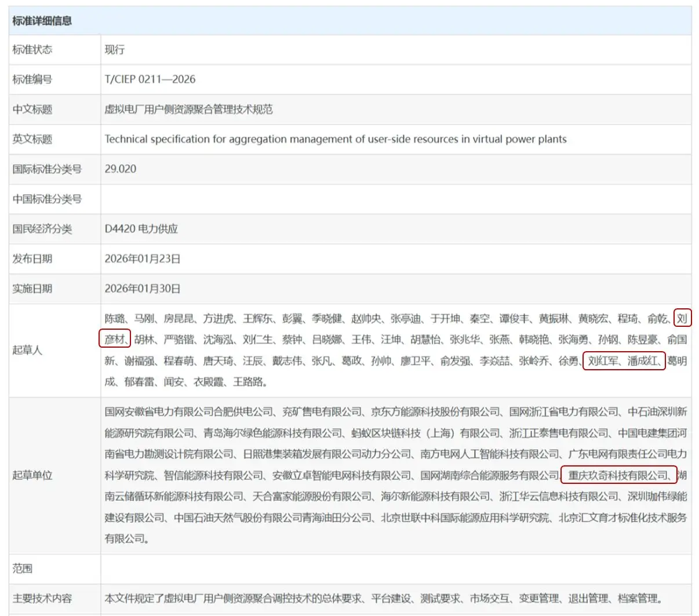This screenshot has height=616, width=699.
Task: Click the highlighted company 重庆玖奇科技有限公司
Action: [x=618, y=476]
